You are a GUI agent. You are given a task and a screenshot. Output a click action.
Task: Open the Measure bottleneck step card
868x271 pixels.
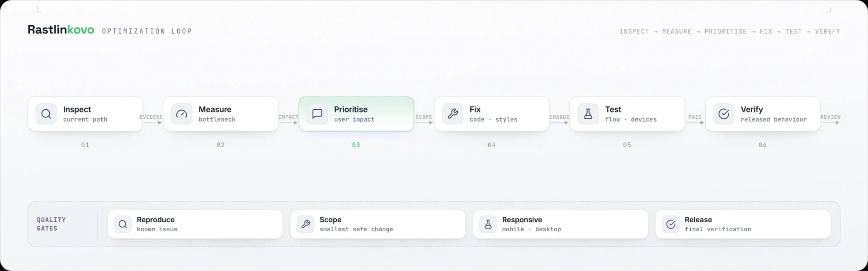pos(221,114)
